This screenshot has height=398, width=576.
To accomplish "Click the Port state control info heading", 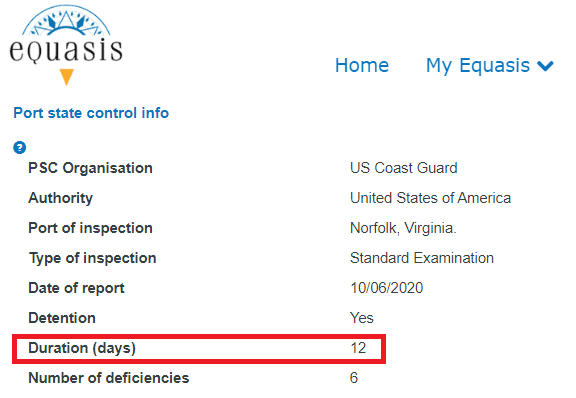I will coord(91,113).
